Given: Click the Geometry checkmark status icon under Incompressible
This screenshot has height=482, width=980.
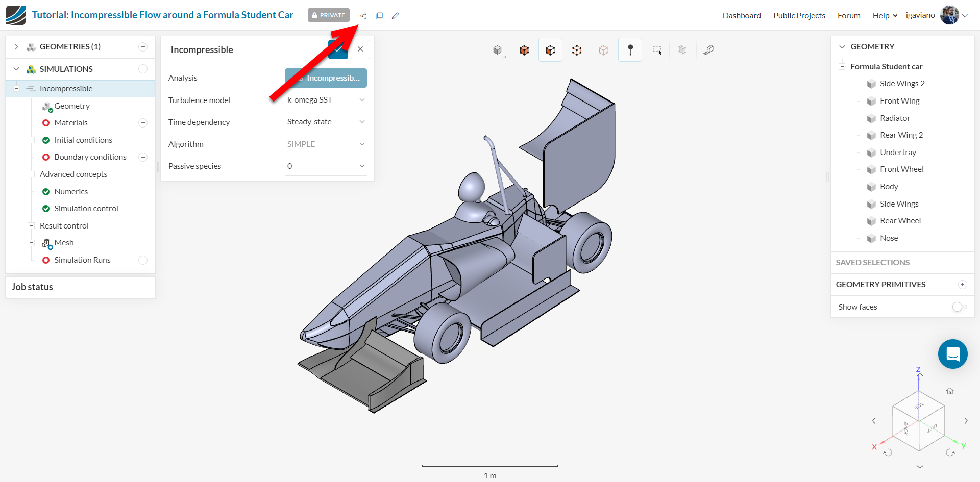Looking at the screenshot, I should point(50,109).
